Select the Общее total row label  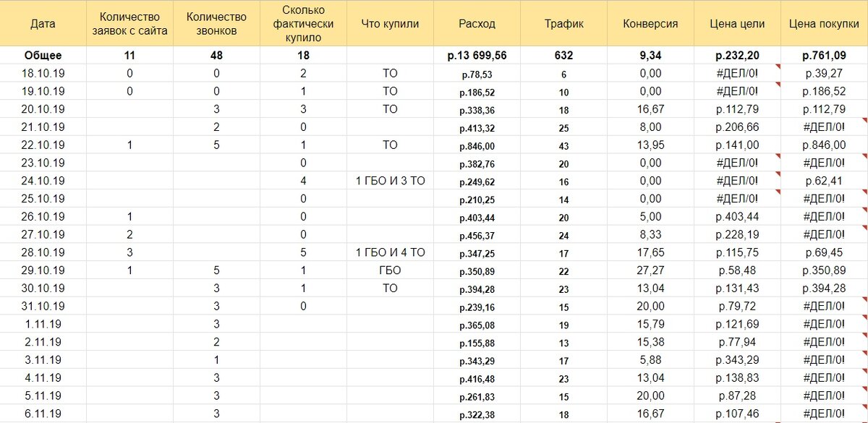[x=43, y=54]
